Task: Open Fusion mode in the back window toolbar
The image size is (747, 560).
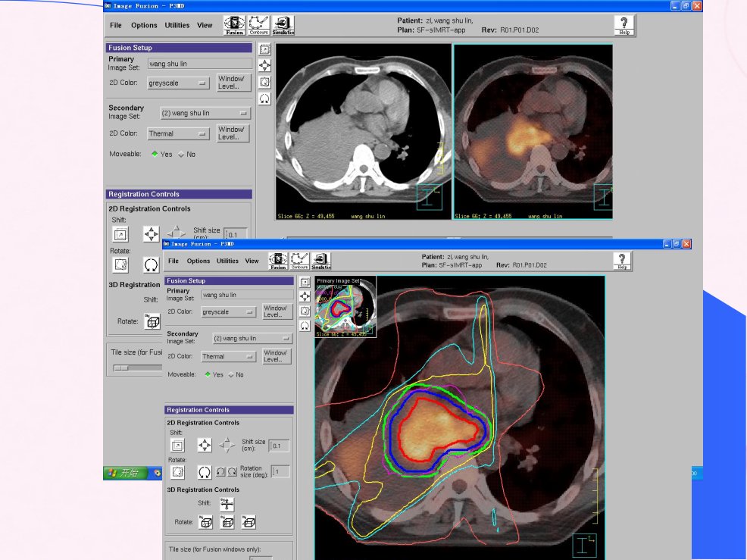Action: pyautogui.click(x=234, y=25)
